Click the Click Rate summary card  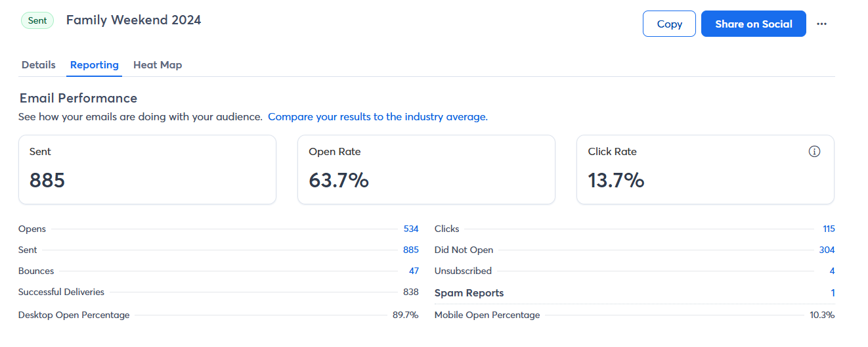pyautogui.click(x=705, y=170)
